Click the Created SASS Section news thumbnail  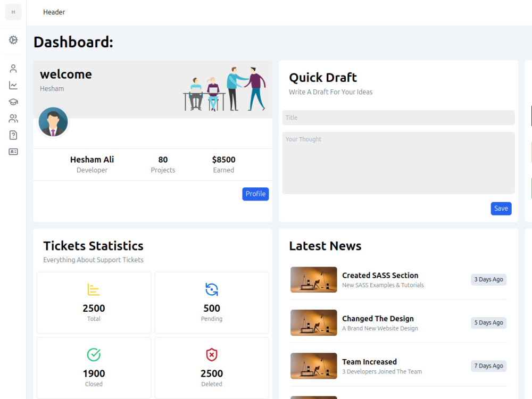tap(314, 280)
